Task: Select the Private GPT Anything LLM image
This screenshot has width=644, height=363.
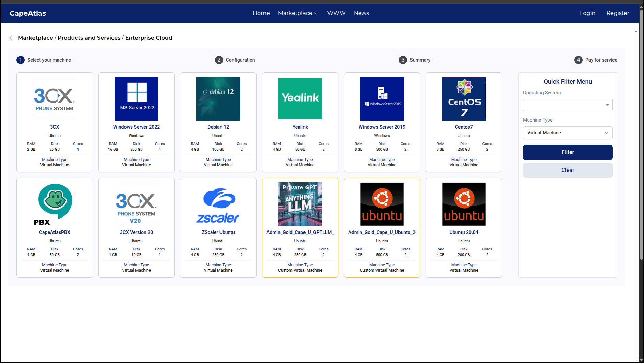Action: (300, 204)
